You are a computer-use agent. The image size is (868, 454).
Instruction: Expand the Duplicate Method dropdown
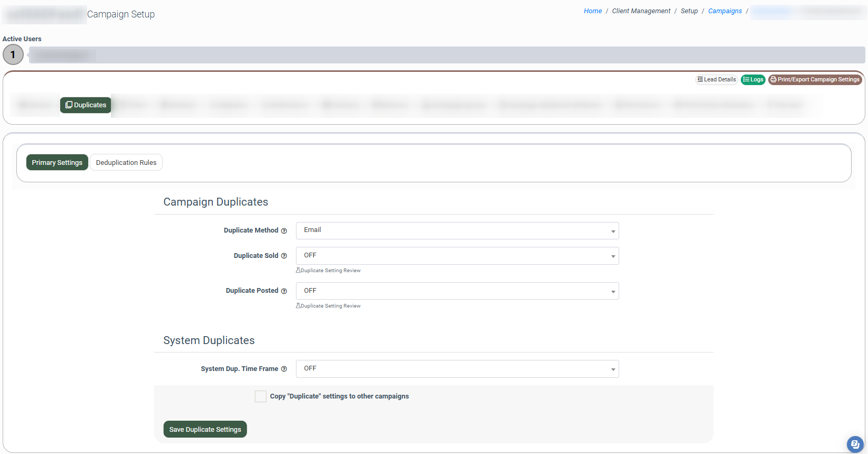(457, 231)
